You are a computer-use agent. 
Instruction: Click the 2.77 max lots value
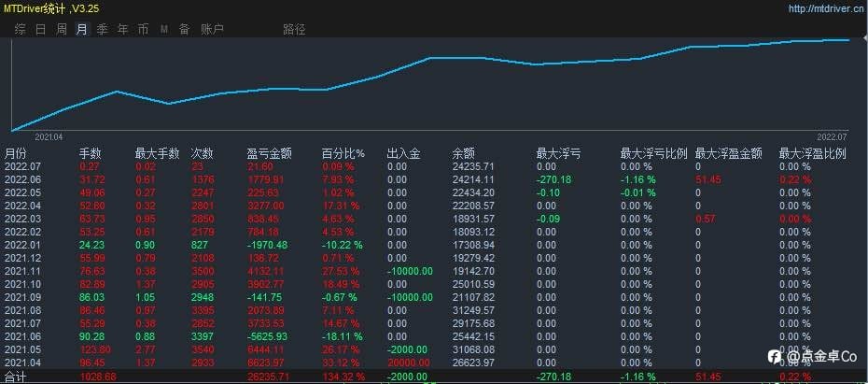pos(145,349)
